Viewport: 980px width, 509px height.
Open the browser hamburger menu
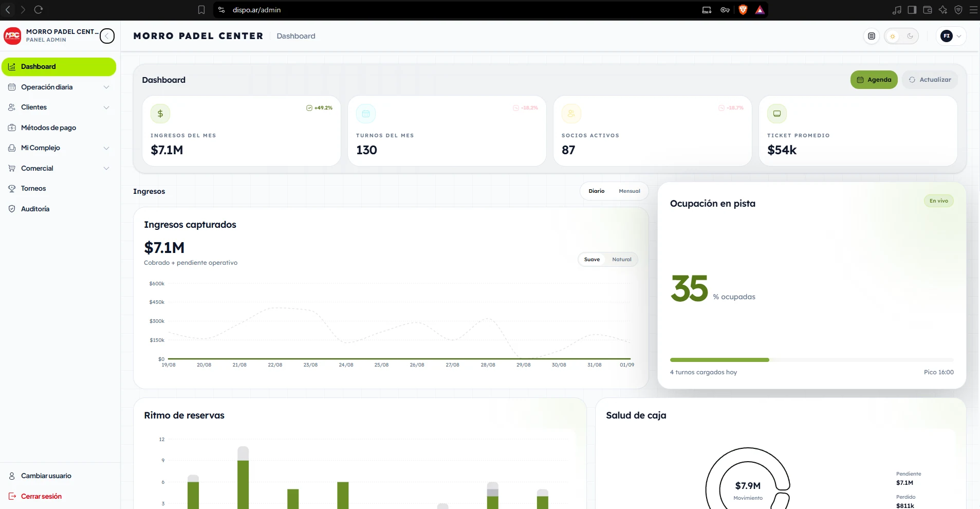click(973, 10)
